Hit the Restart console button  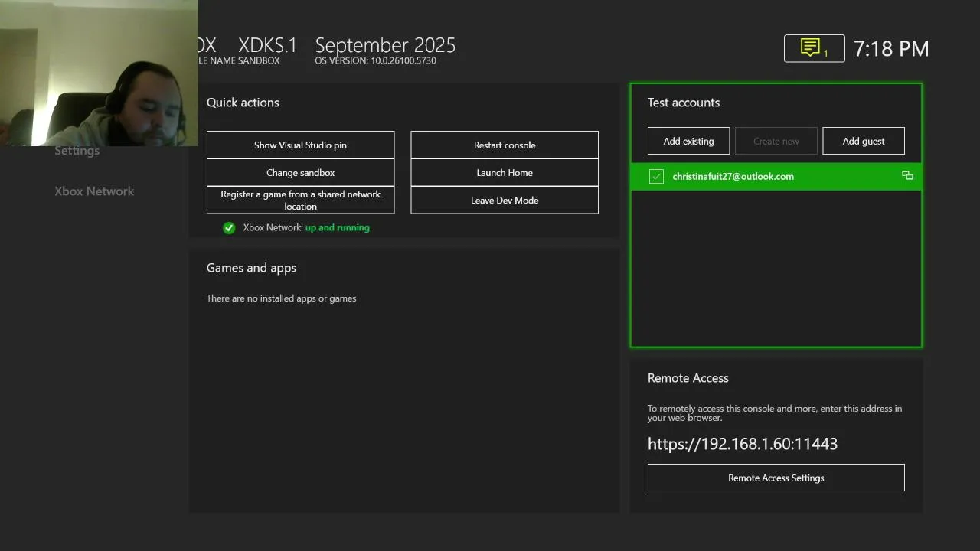pos(505,145)
